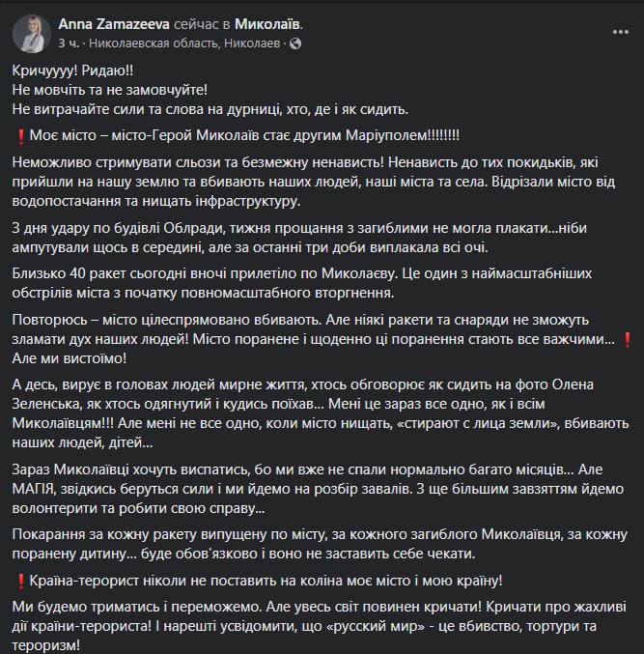Image resolution: width=644 pixels, height=654 pixels.
Task: Open Anna Zamazeeva's profile picture
Action: point(32,34)
